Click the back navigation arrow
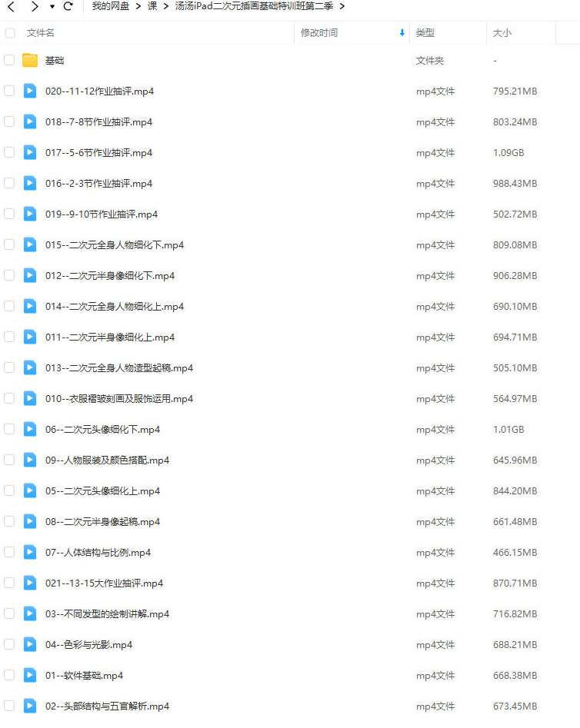The image size is (580, 728). (11, 6)
